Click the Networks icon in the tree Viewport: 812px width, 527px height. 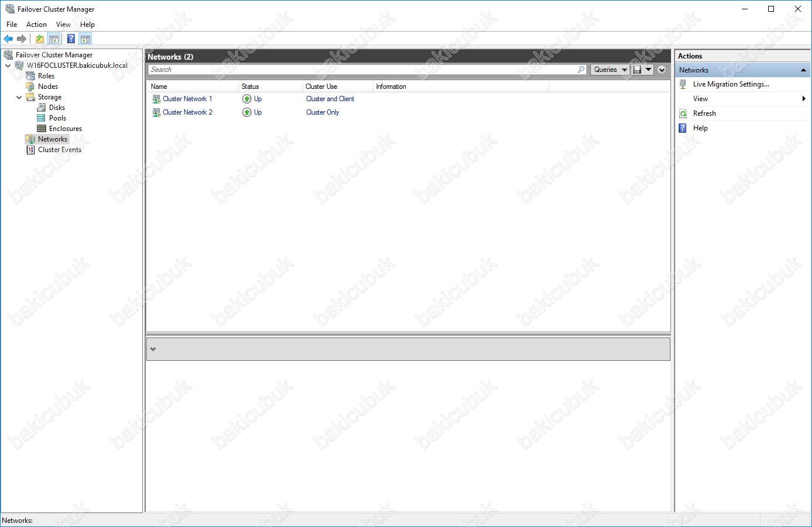pos(30,139)
